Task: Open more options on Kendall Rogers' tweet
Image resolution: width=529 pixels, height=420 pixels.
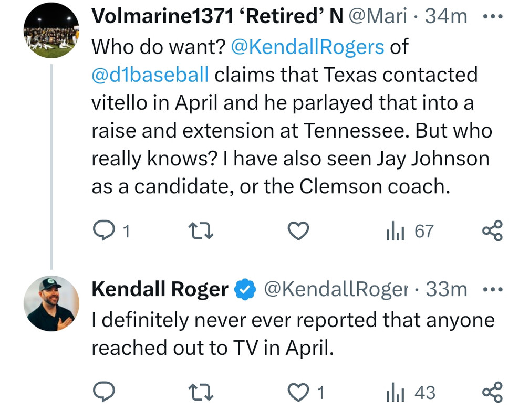Action: coord(492,289)
